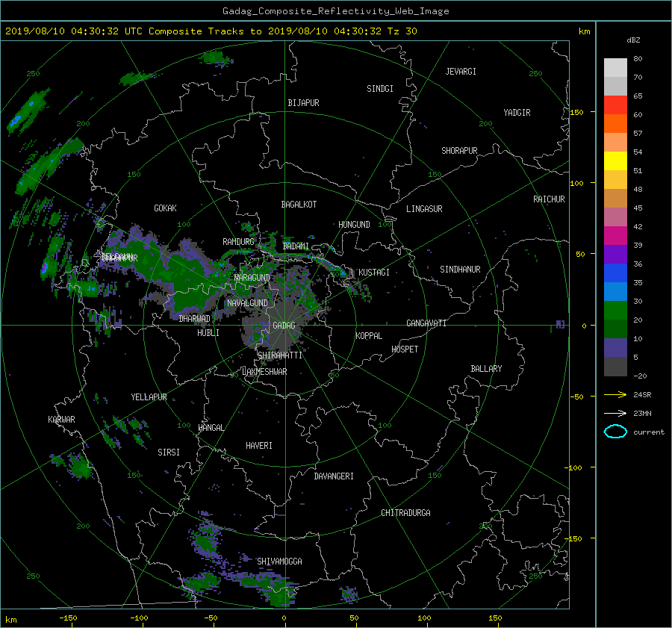Click the -20 value on dBZ scale
Image resolution: width=672 pixels, height=628 pixels.
pos(640,376)
